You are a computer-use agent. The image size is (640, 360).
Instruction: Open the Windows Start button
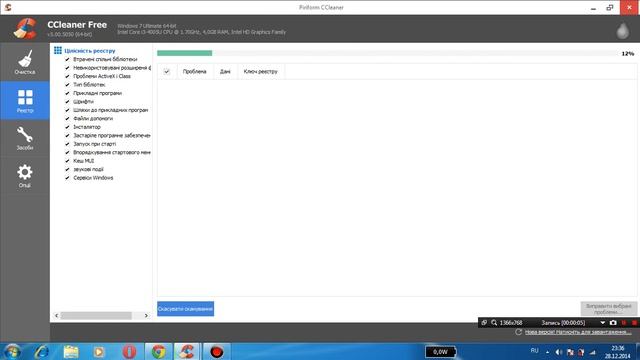(x=12, y=351)
